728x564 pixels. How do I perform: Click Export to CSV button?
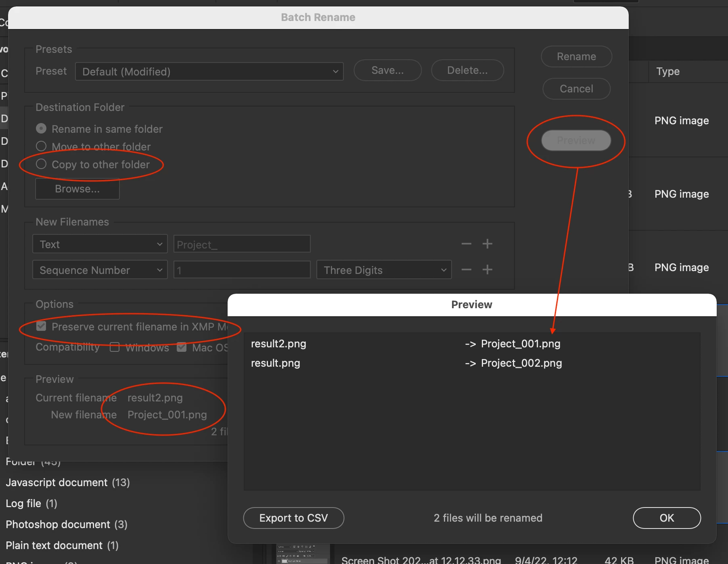tap(293, 518)
